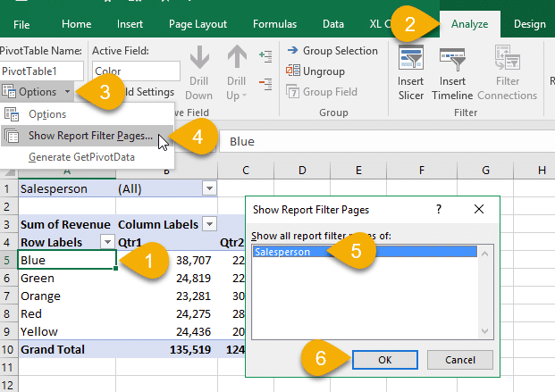Switch to the Analyze ribbon tab
Viewport: 555px width, 392px height.
[469, 24]
